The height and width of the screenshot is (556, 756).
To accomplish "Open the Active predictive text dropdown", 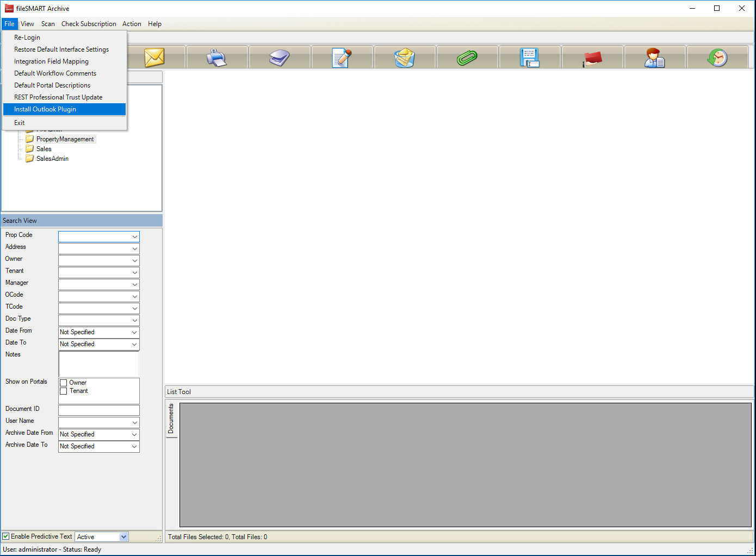I will click(123, 537).
